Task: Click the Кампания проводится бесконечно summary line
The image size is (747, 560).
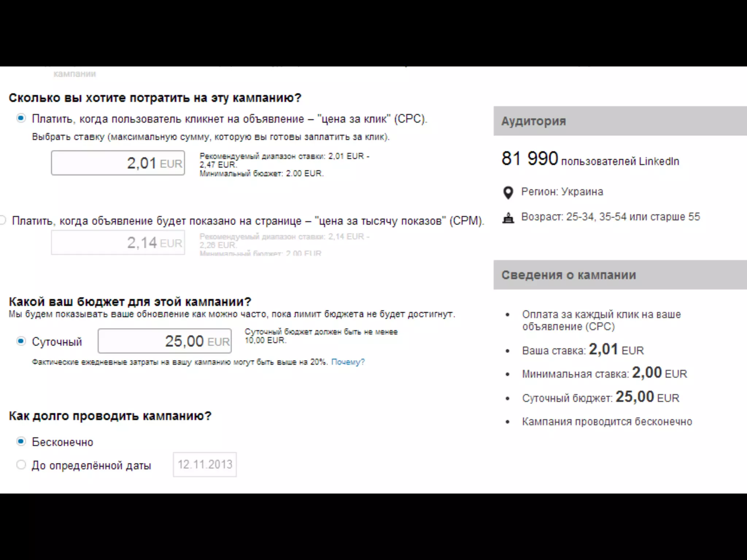Action: 607,422
